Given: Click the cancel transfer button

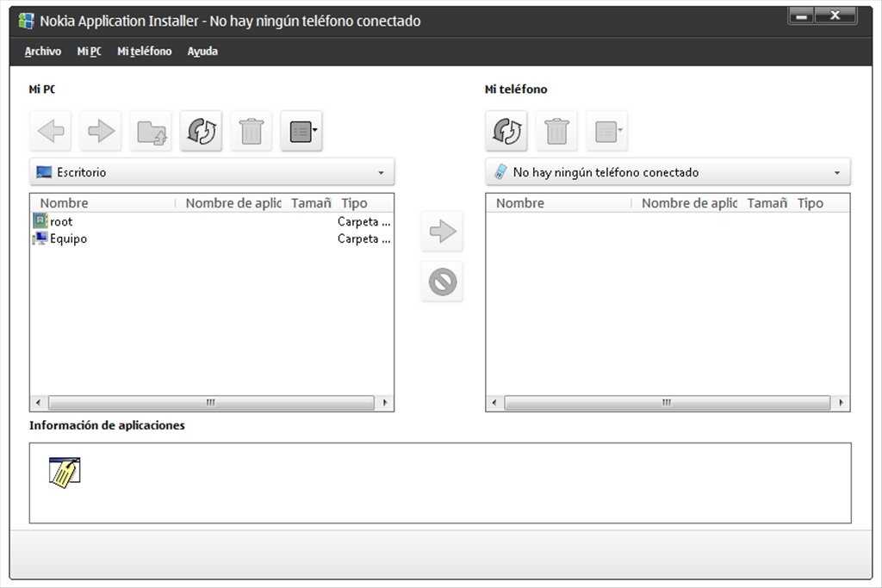Looking at the screenshot, I should click(442, 282).
